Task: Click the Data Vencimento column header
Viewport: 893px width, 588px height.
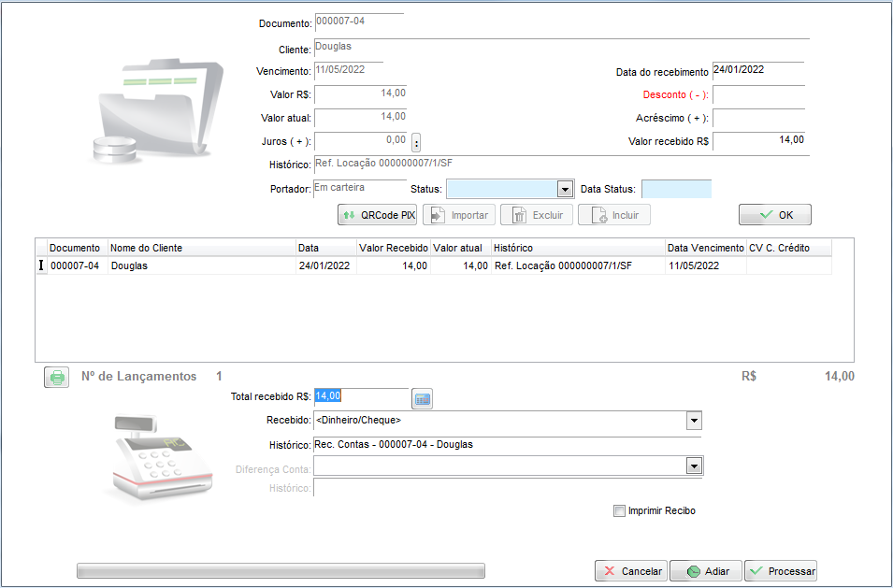Action: coord(704,248)
